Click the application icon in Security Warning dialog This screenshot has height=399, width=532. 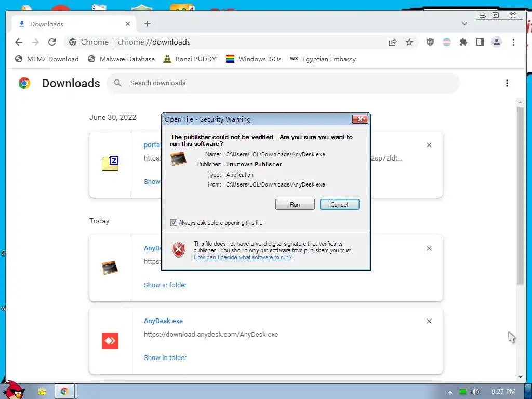pyautogui.click(x=179, y=158)
